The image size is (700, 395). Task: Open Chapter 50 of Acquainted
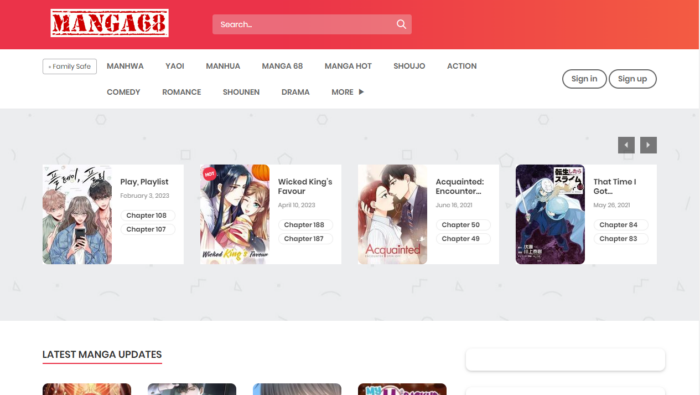[x=462, y=225]
